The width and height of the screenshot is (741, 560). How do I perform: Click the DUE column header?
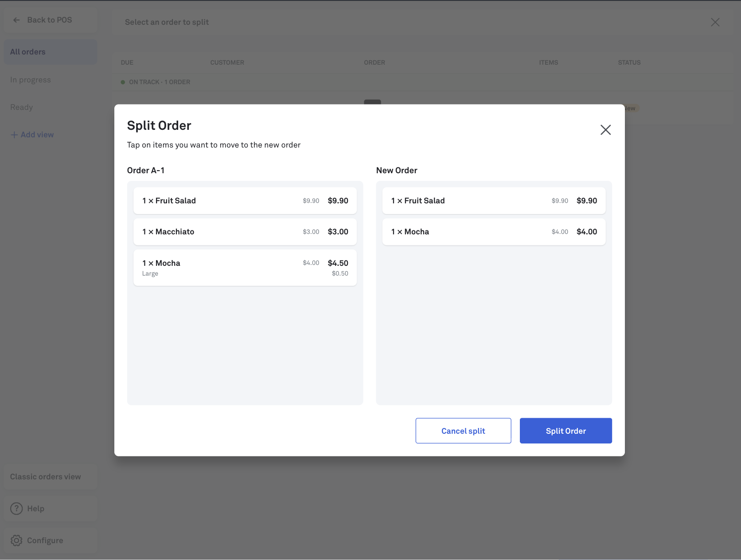coord(127,62)
